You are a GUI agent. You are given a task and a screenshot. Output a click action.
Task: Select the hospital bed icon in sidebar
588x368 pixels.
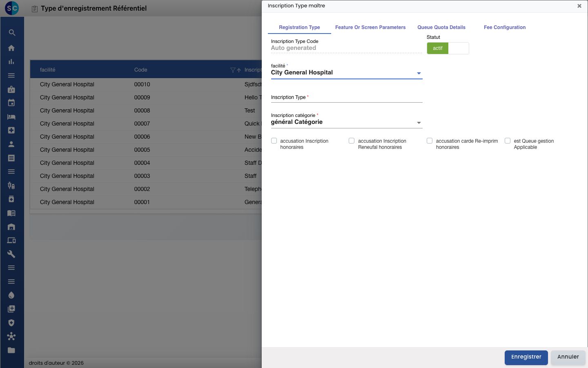coord(11,117)
